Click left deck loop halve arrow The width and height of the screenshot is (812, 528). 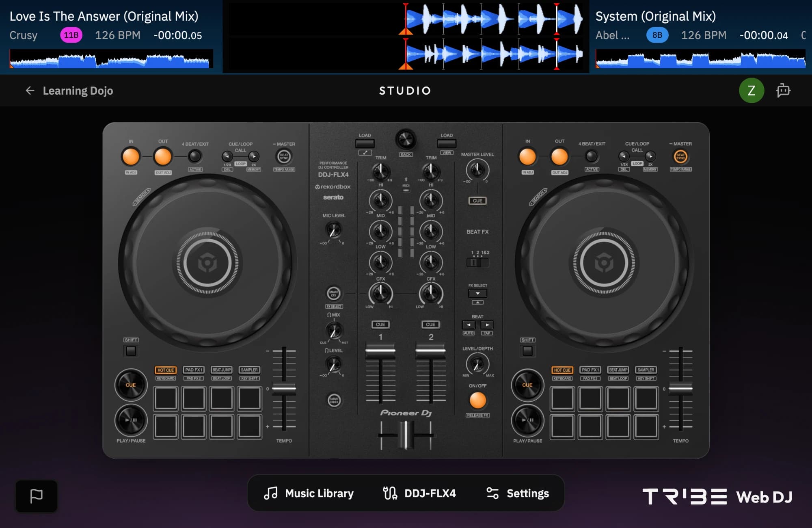pyautogui.click(x=227, y=156)
